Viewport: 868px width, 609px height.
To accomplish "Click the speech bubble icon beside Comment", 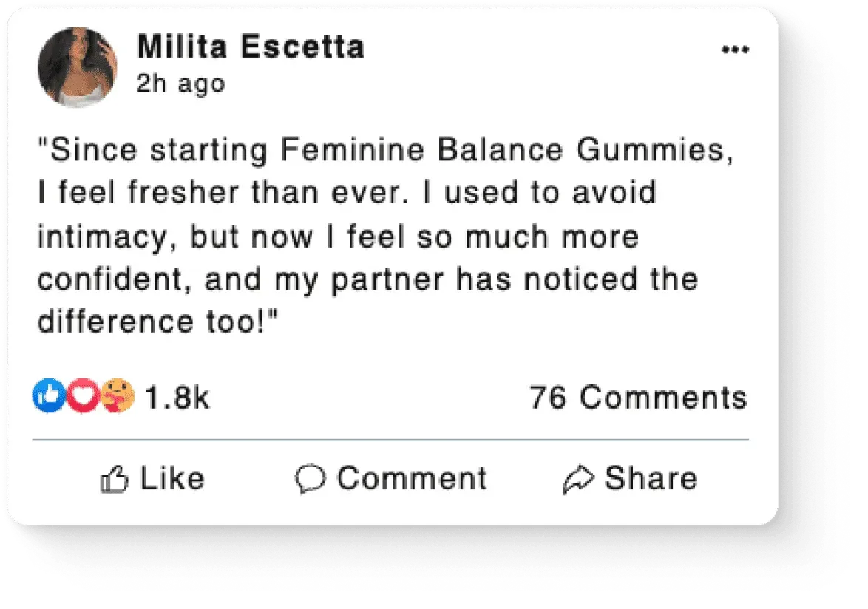I will [x=310, y=479].
